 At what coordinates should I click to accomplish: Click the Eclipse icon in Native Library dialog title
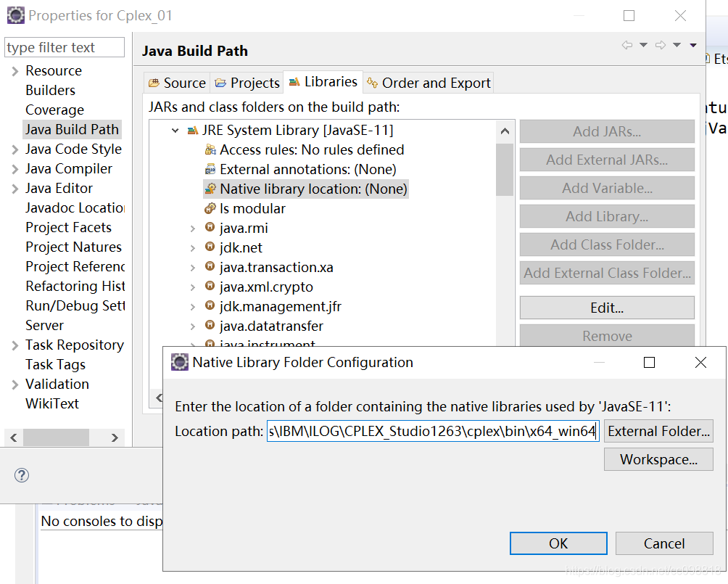tap(179, 362)
